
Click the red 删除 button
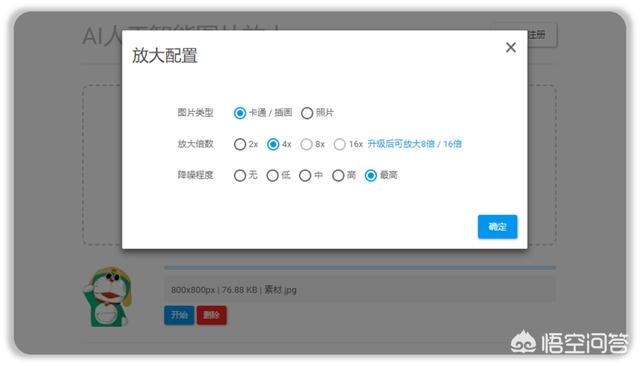(x=211, y=315)
